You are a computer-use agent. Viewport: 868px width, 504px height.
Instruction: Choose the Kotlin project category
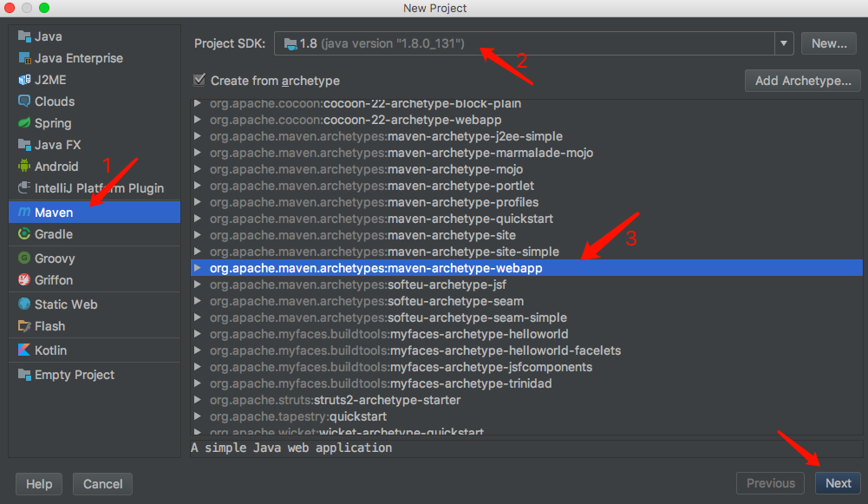pyautogui.click(x=95, y=350)
